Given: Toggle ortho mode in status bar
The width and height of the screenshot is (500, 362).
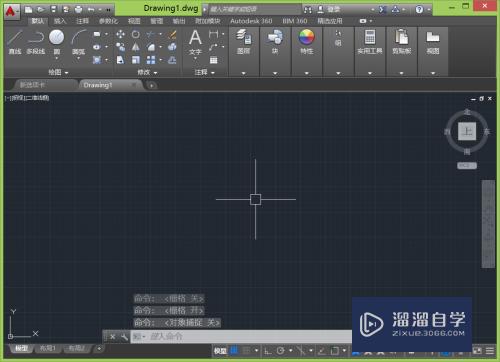Looking at the screenshot, I should (x=268, y=351).
